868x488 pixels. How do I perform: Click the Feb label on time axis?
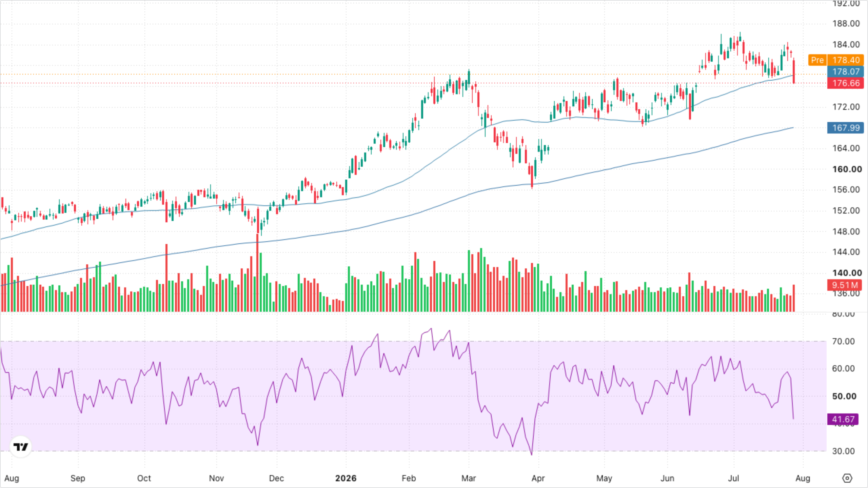[409, 478]
